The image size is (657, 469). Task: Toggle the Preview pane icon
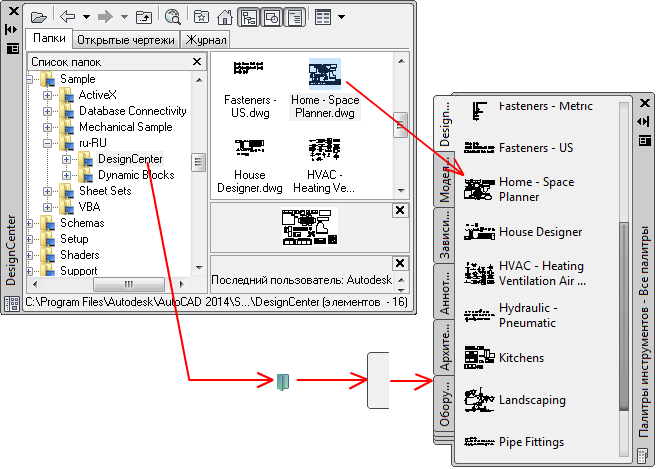coord(272,18)
